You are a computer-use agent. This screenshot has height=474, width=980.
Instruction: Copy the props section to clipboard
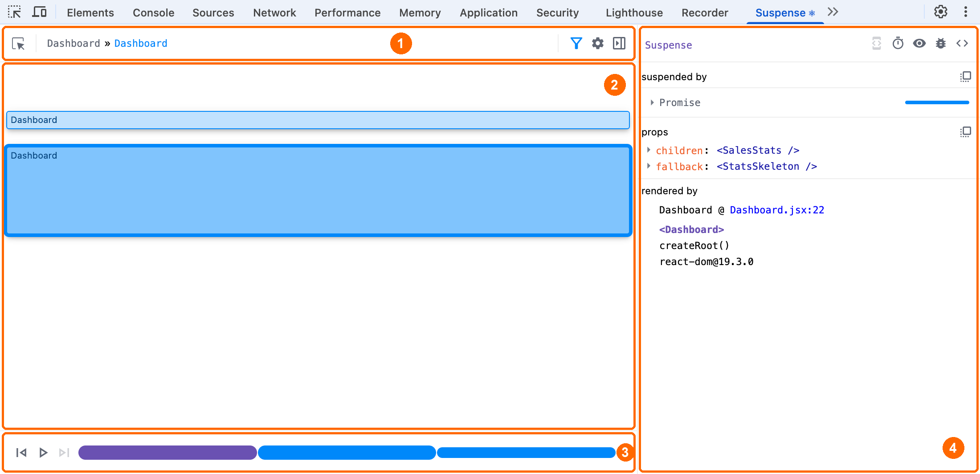965,132
